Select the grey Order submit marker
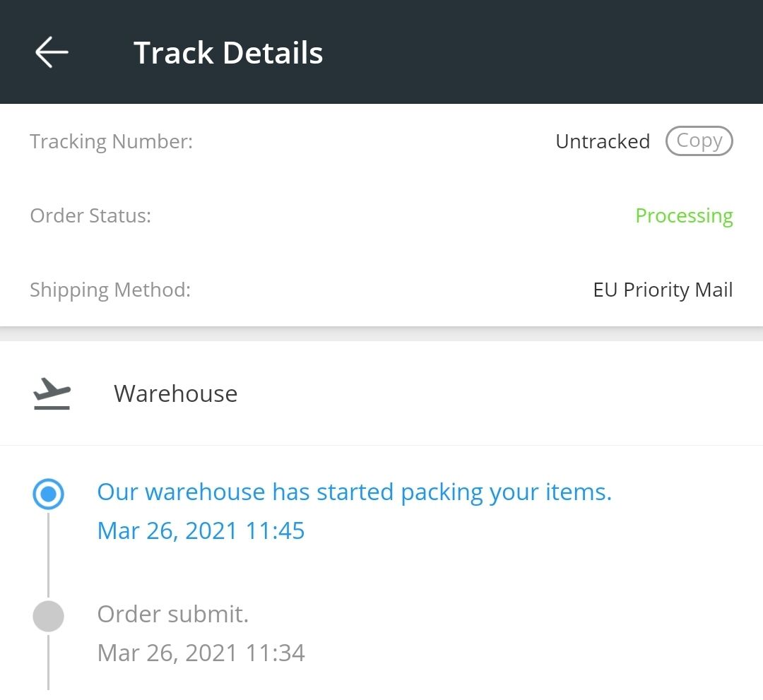This screenshot has width=763, height=700. [x=48, y=617]
